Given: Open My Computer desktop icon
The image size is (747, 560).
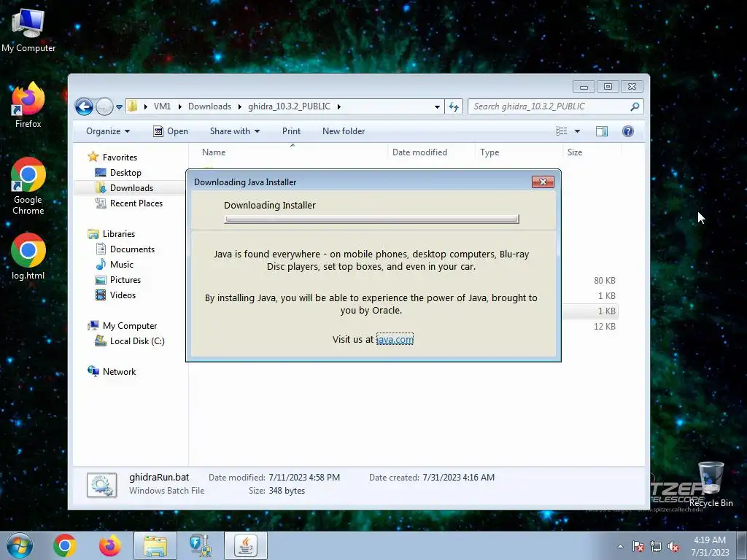Looking at the screenshot, I should [x=28, y=31].
